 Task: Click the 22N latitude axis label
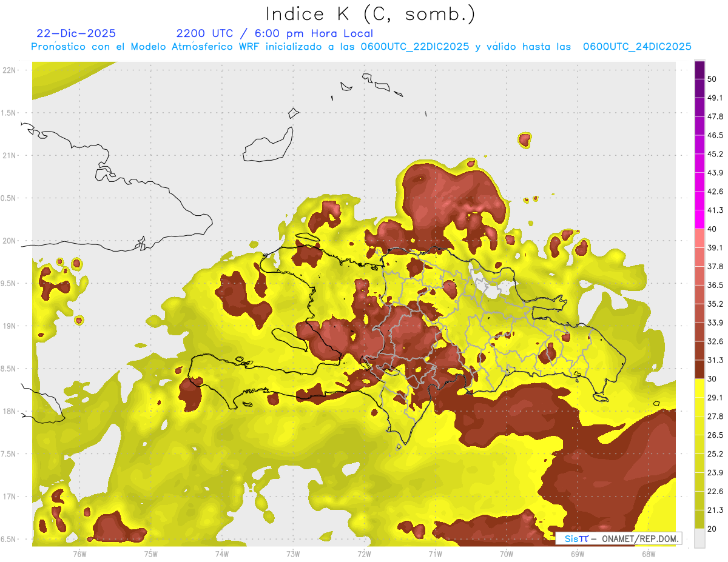point(10,70)
